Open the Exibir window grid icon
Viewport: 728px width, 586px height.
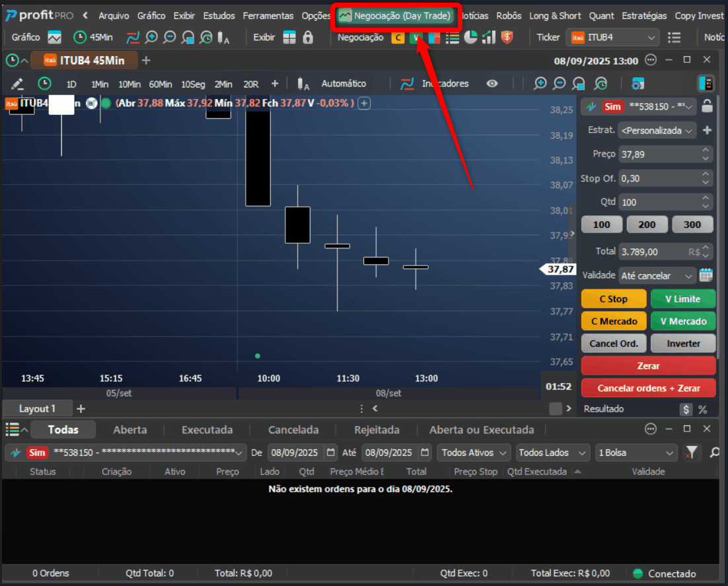click(289, 37)
